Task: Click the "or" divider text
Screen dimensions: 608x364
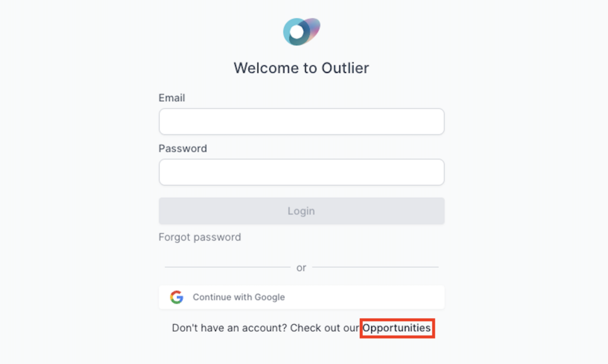Action: pos(301,268)
